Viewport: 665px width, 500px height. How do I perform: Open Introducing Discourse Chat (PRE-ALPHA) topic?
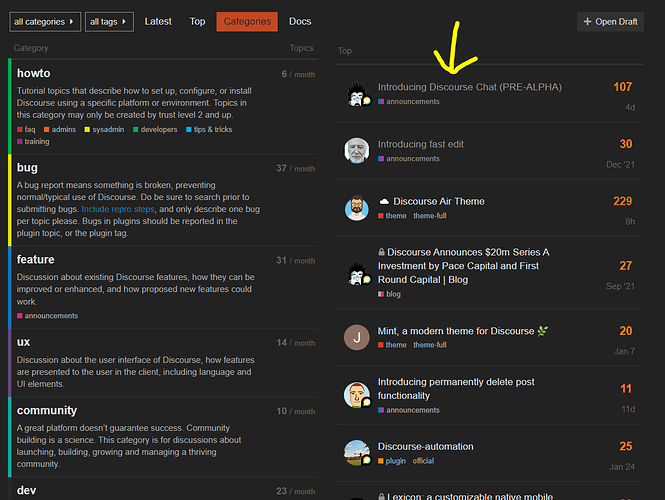click(469, 87)
